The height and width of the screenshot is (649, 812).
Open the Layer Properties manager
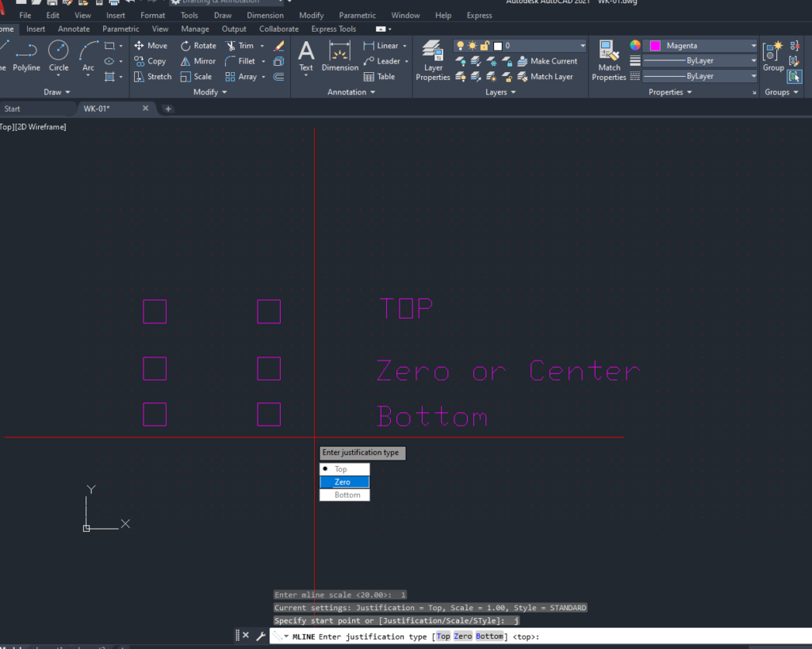tap(433, 60)
